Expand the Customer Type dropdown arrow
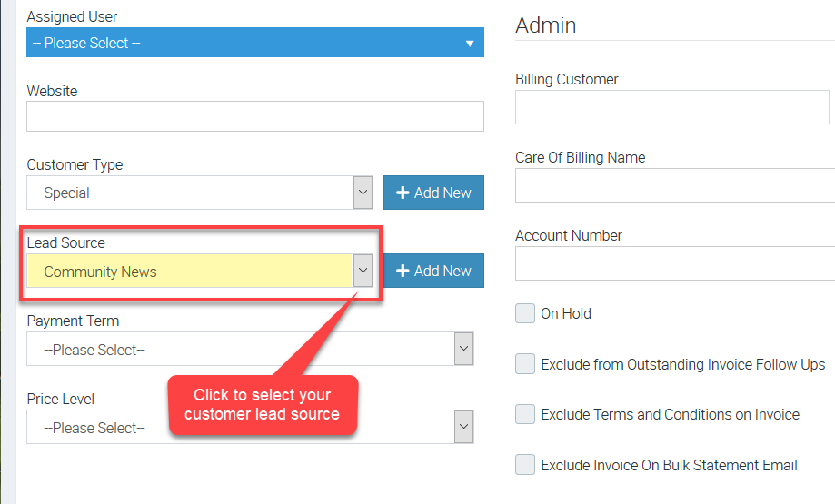This screenshot has width=835, height=504. coord(363,193)
